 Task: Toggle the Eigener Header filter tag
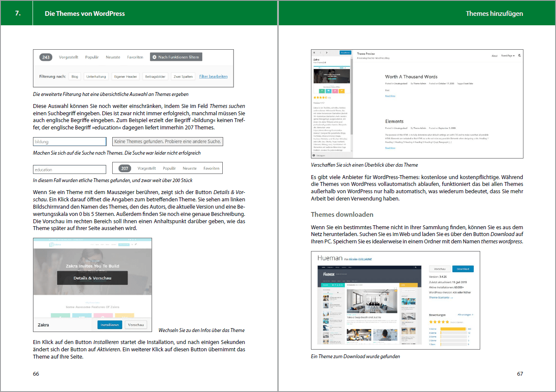(126, 76)
